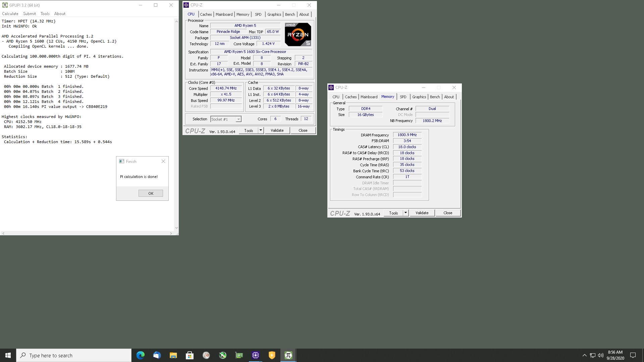Click the DRAM Frequency 1800.9 MHz value
644x362 pixels.
coord(407,135)
